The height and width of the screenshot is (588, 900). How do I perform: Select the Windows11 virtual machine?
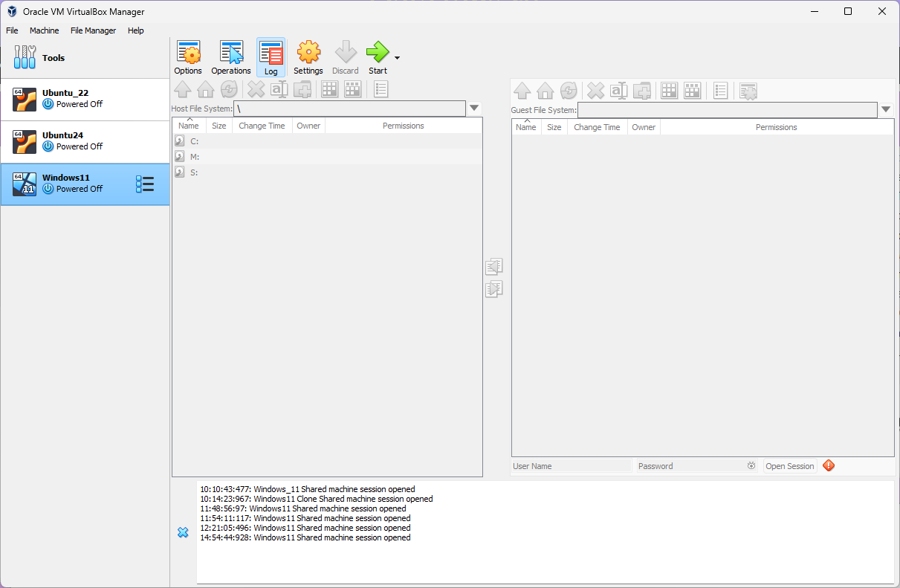pos(85,184)
